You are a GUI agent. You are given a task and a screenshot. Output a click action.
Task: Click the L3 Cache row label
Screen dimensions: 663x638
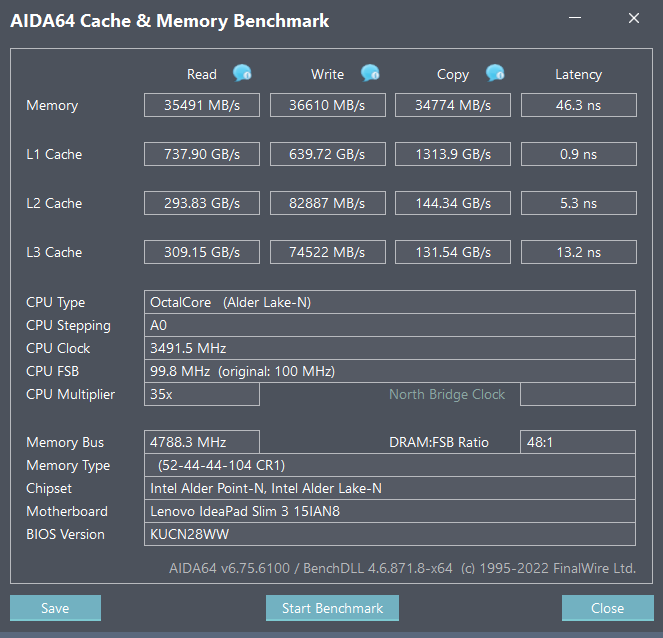pos(54,252)
